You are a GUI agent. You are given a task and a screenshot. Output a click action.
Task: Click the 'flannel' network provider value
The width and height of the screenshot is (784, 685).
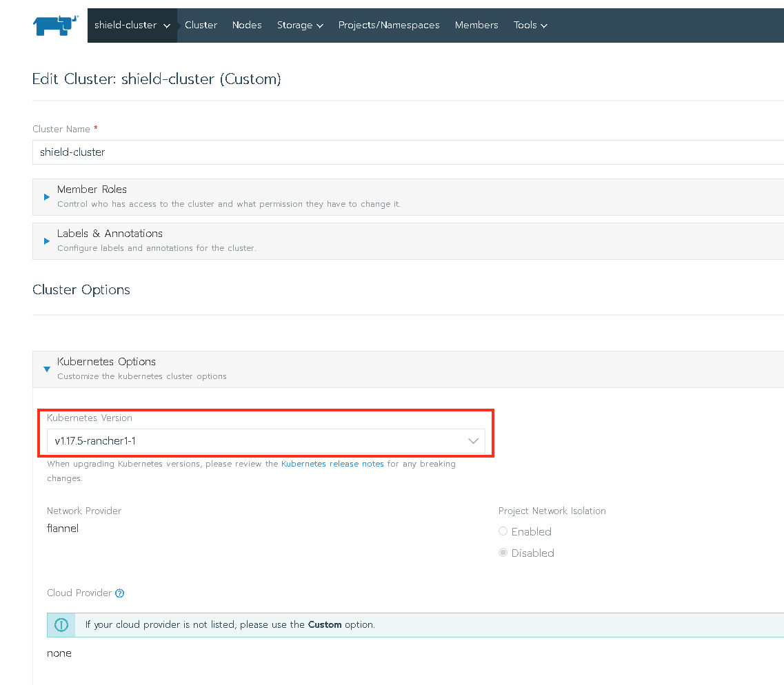(63, 528)
